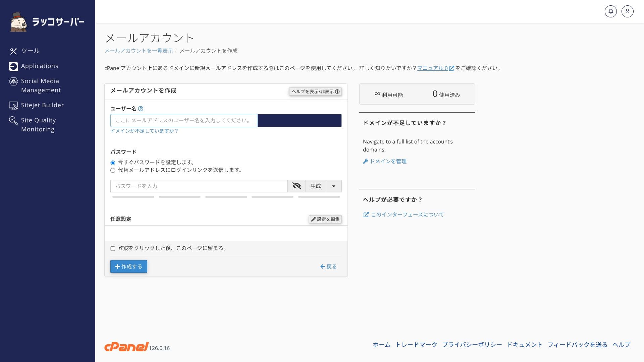Screen dimensions: 644x362
Task: Open ツール in the sidebar
Action: (x=30, y=51)
